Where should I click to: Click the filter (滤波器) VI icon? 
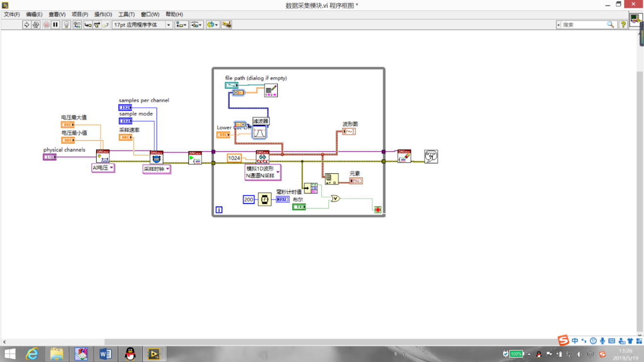click(259, 132)
